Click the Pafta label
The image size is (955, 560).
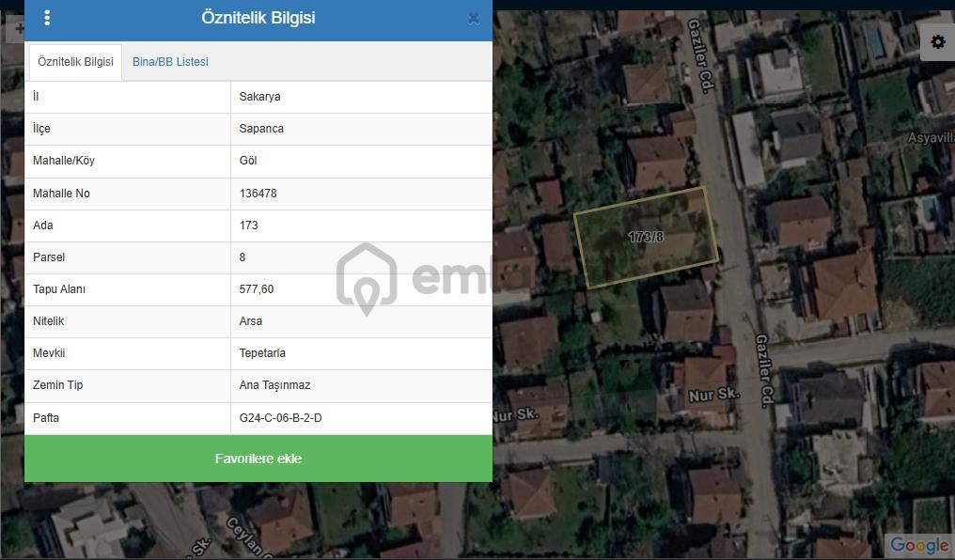[x=46, y=417]
